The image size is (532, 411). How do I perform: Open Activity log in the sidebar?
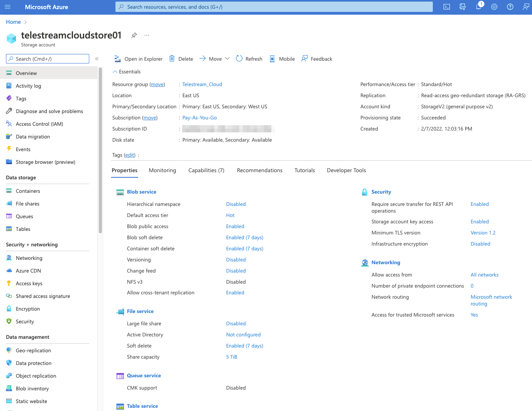(48, 86)
